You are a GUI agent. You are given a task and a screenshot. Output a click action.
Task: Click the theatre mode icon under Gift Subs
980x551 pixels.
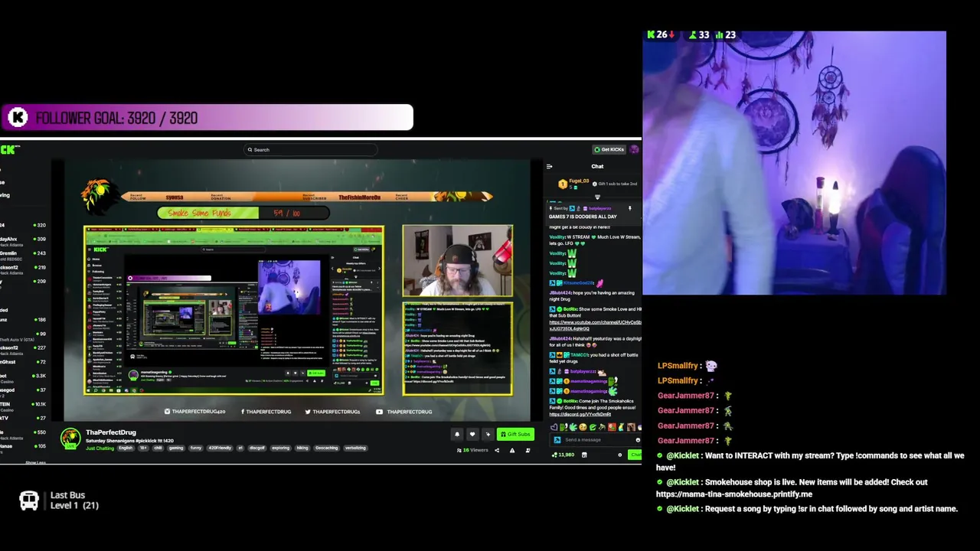pos(528,450)
